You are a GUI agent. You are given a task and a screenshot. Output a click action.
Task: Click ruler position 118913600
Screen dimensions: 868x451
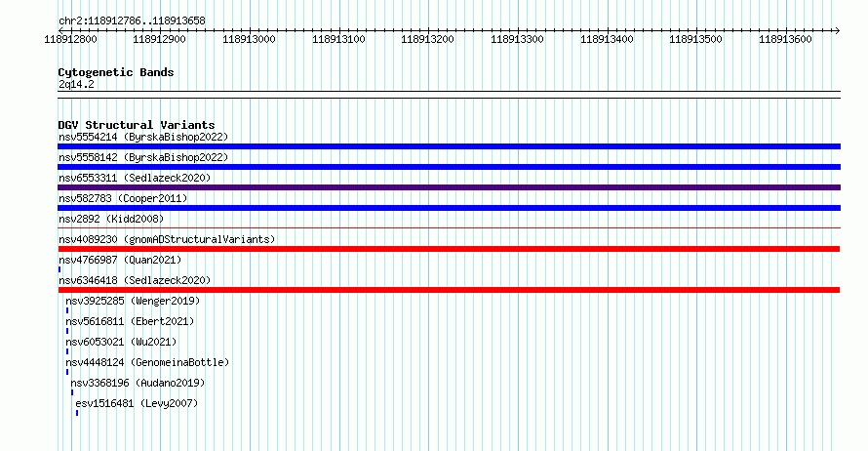(x=785, y=39)
